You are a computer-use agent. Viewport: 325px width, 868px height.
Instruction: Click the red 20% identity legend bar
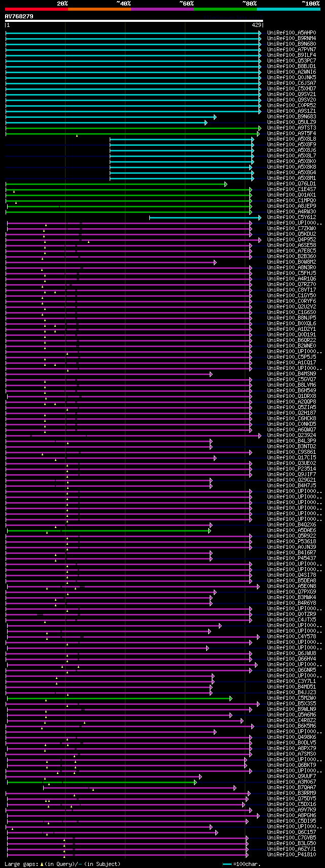click(36, 9)
